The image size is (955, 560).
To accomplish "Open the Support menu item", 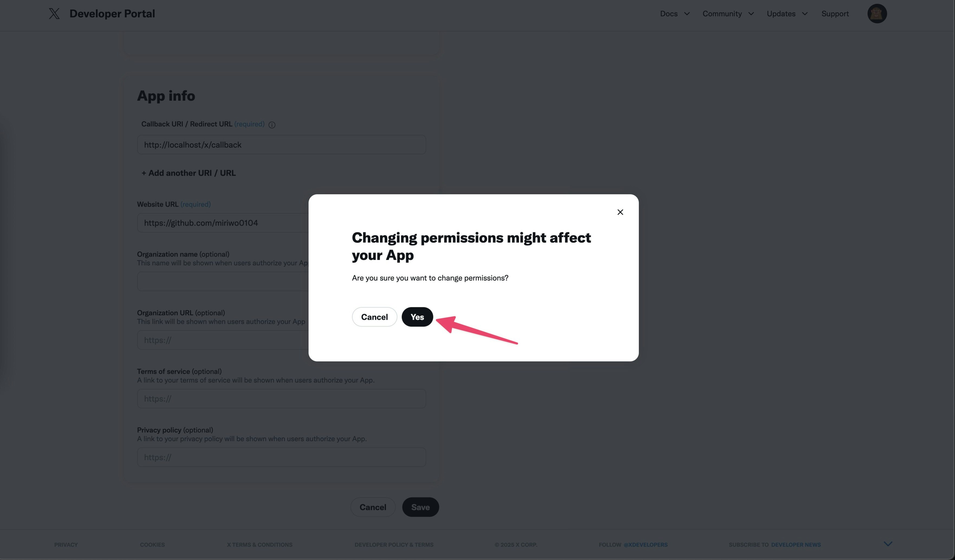I will (835, 14).
